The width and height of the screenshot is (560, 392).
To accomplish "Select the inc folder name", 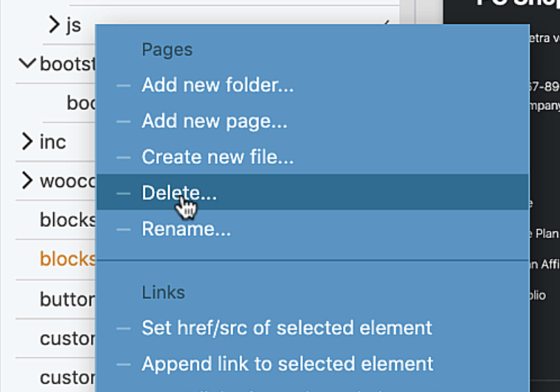I will click(x=53, y=142).
